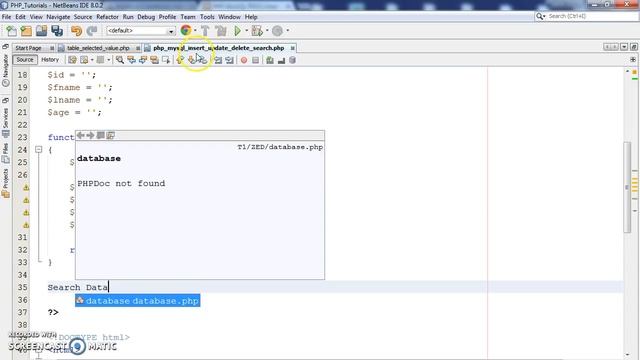This screenshot has height=360, width=640.
Task: Open the Run Project dropdown arrow
Action: (247, 31)
